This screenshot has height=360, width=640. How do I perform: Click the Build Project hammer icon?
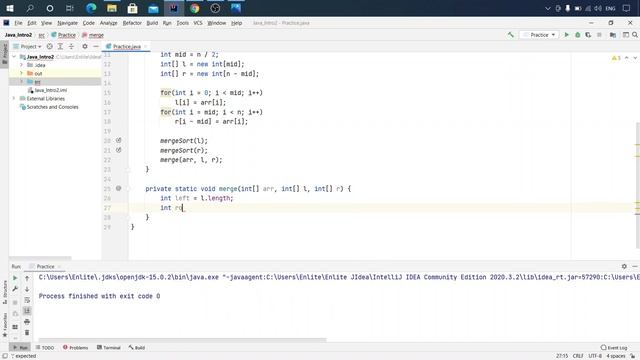pyautogui.click(x=511, y=35)
